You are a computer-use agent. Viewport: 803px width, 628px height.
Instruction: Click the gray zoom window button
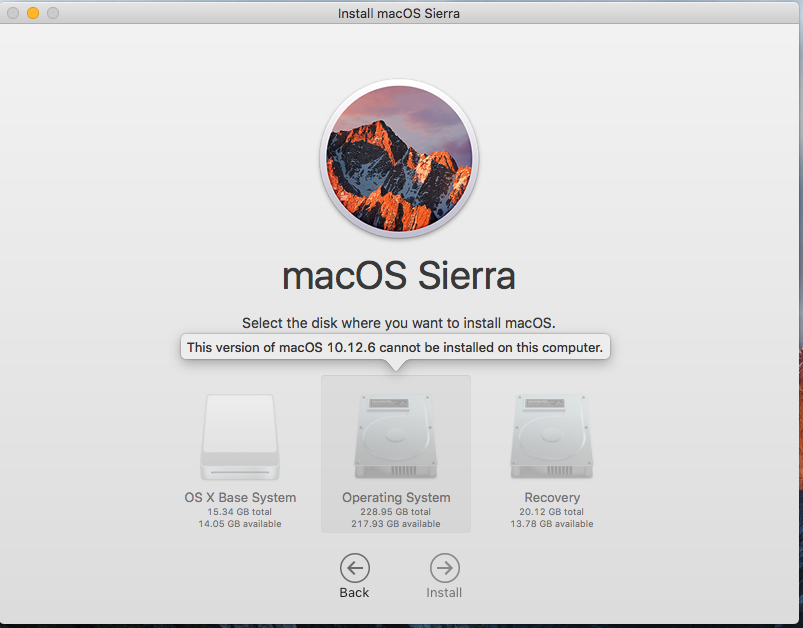[53, 13]
